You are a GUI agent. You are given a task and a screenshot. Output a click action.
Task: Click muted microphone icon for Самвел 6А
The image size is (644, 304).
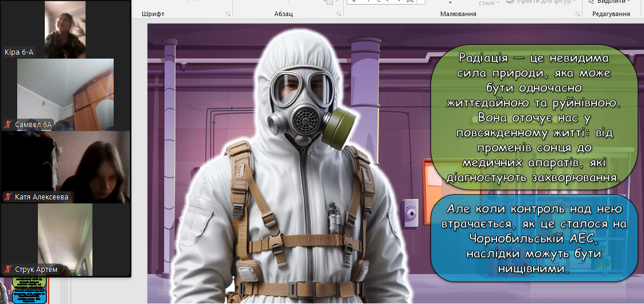click(x=8, y=124)
